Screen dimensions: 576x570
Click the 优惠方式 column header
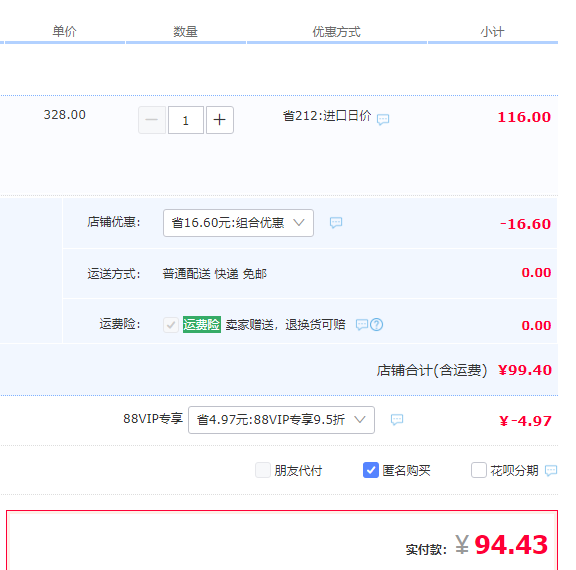coord(336,32)
